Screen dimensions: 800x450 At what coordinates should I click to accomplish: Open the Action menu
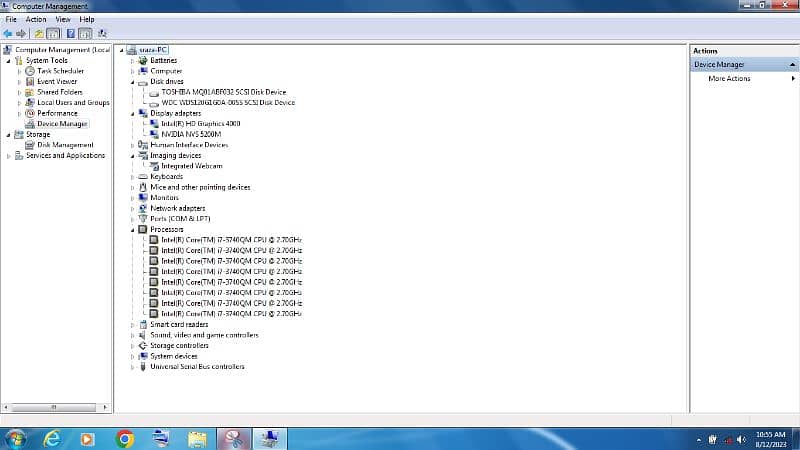click(36, 19)
